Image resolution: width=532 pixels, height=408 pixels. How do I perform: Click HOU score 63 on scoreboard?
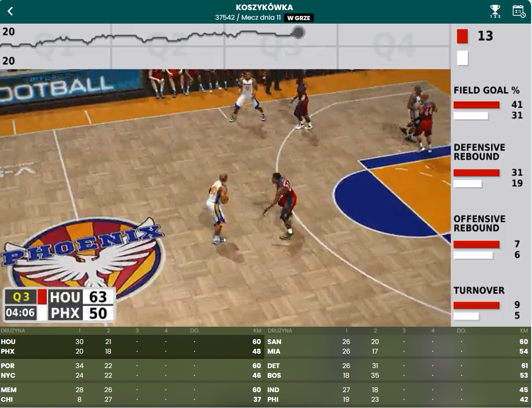point(98,297)
